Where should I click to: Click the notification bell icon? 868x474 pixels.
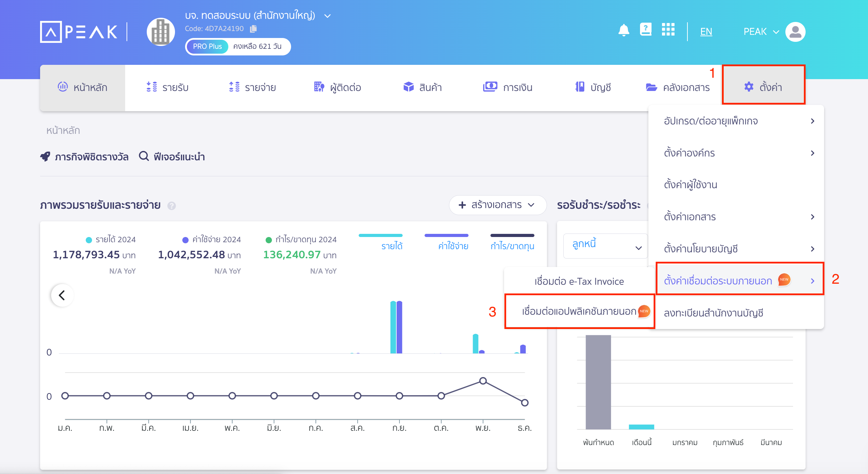click(624, 31)
